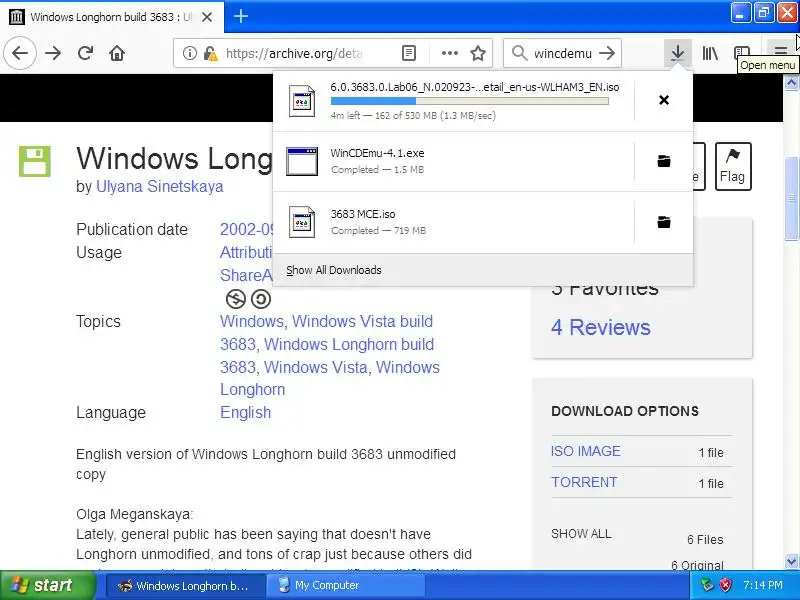Click Windows Longhorn taskbar button

pyautogui.click(x=186, y=585)
